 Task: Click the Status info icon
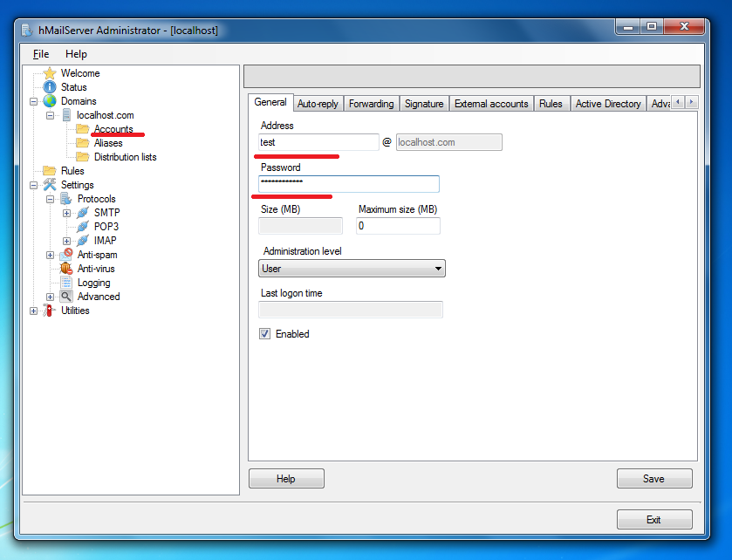coord(50,87)
